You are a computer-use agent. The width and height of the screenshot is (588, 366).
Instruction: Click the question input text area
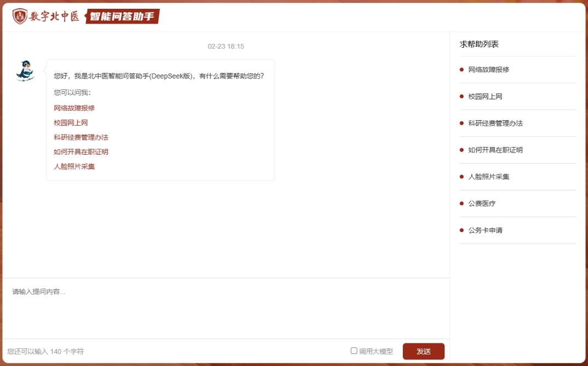coord(225,308)
